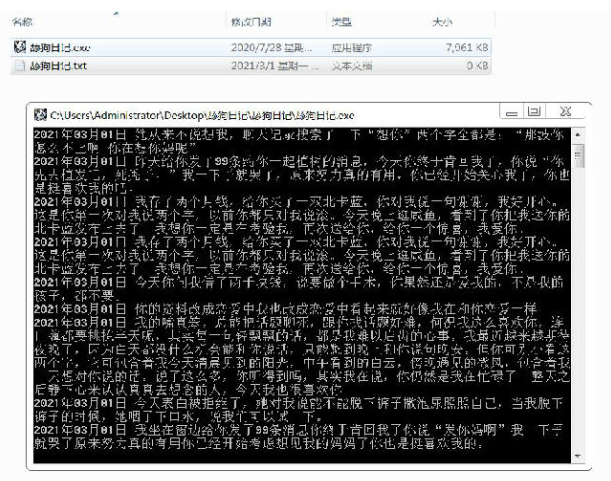Click the 2021/3/1 modified date cell
Screen dimensions: 611x481
click(x=274, y=66)
